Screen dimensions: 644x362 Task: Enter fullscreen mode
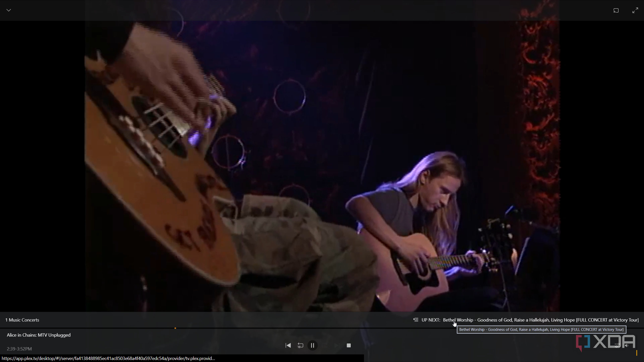[x=635, y=10]
